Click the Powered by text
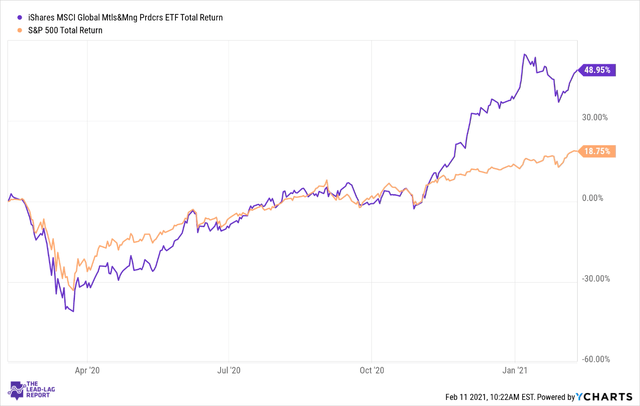The image size is (640, 406). [556, 397]
